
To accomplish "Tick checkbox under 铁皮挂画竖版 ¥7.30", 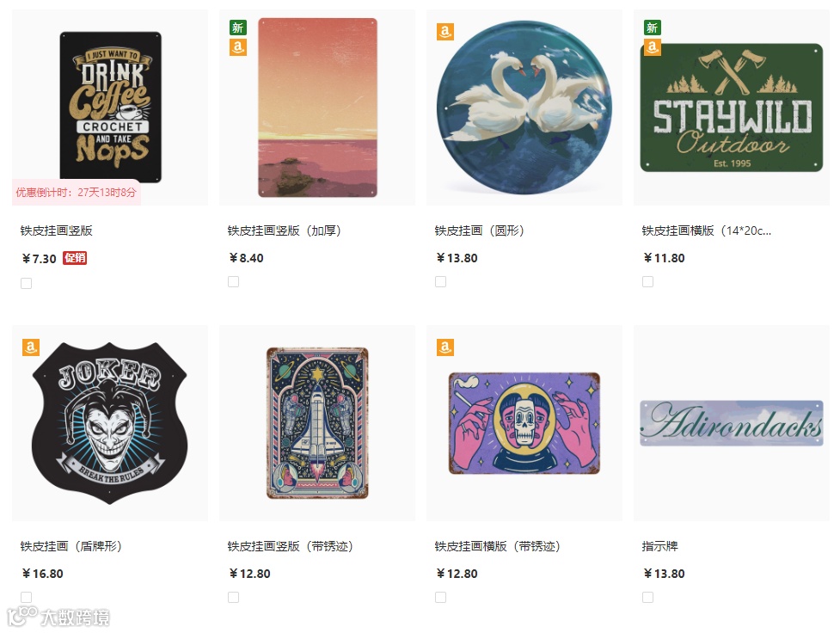I will 27,283.
